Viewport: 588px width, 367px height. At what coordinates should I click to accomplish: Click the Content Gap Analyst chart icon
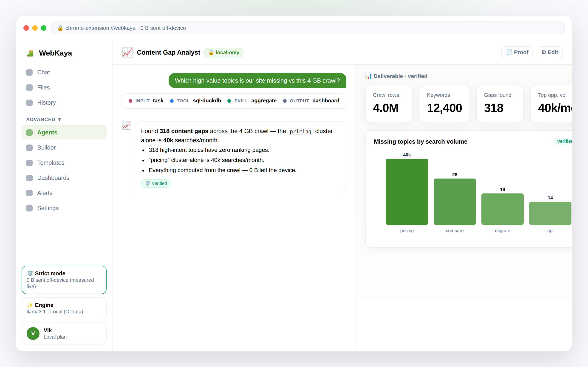point(127,53)
